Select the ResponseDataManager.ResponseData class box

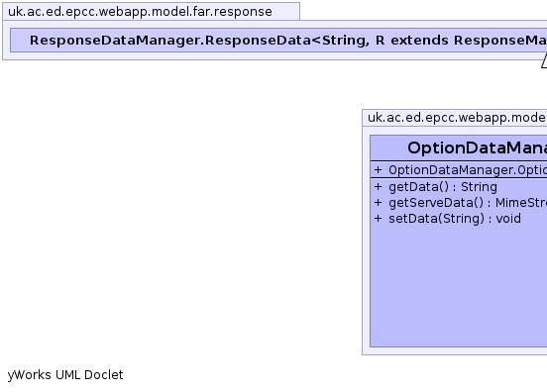pyautogui.click(x=278, y=41)
